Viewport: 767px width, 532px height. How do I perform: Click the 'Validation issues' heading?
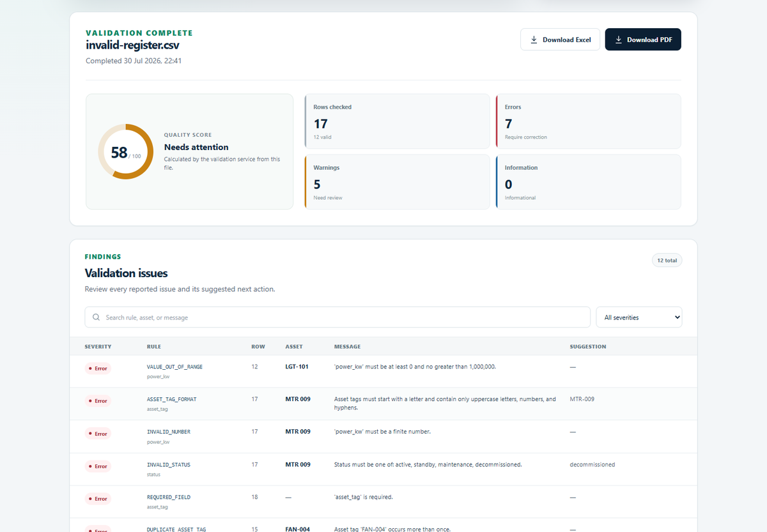click(126, 273)
